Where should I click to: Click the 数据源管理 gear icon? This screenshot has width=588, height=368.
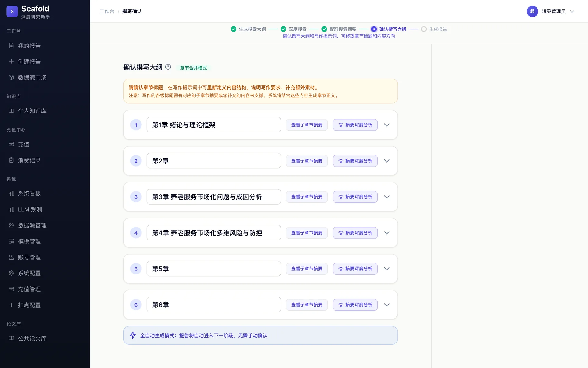coord(11,225)
